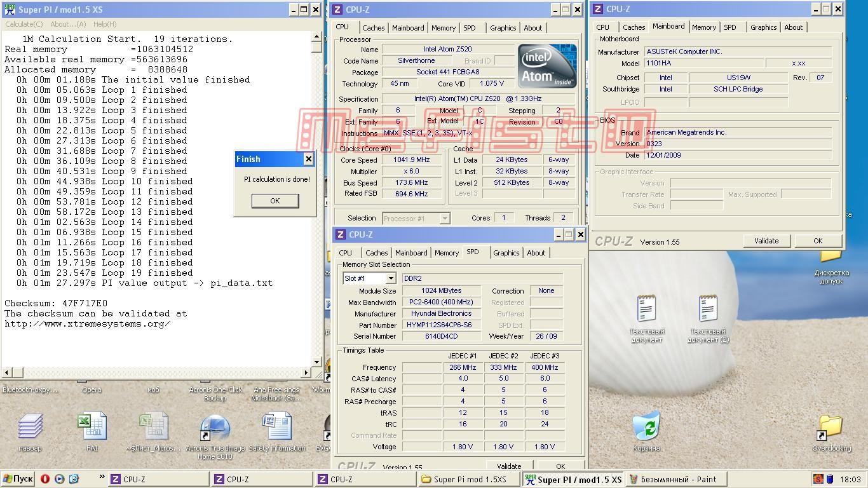
Task: Click the red S system tray icon
Action: (818, 479)
